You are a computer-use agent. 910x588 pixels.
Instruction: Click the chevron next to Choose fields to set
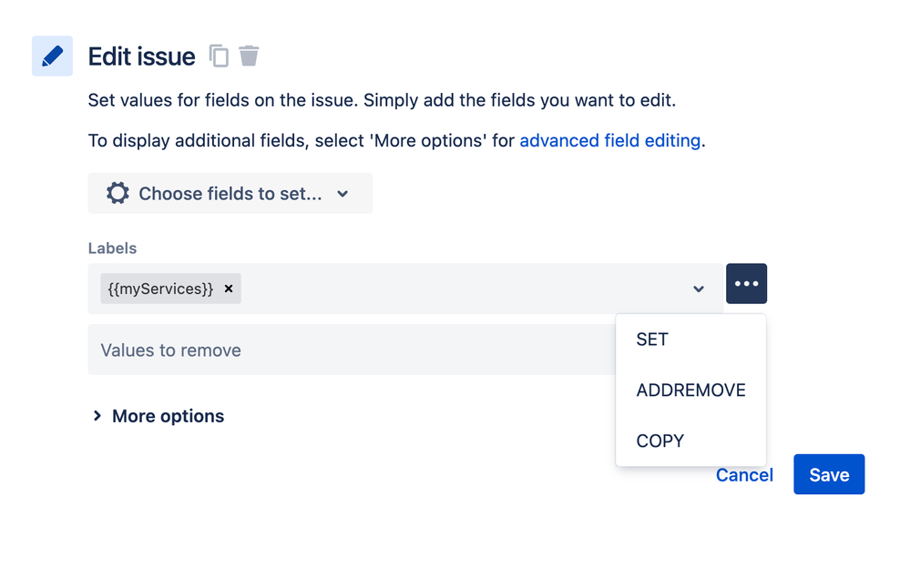pyautogui.click(x=343, y=194)
